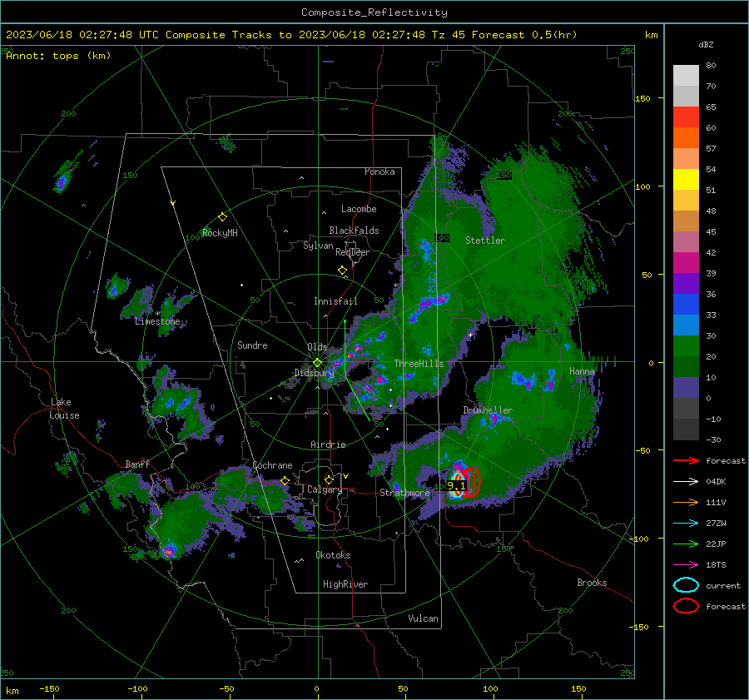Click the magenta 39-42 dBZ color swatch

tap(686, 263)
